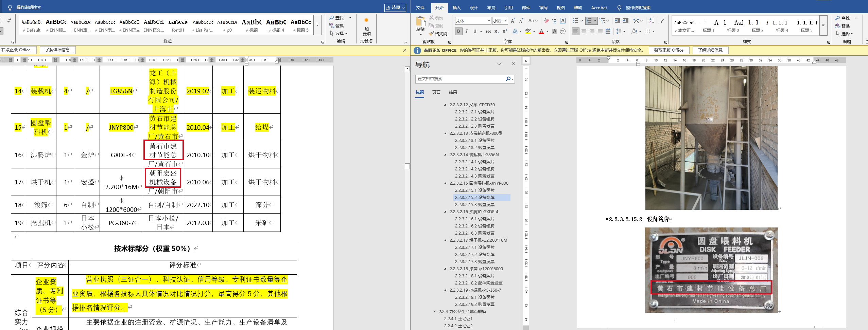Apply strikethrough formatting to text
This screenshot has height=330, width=868.
click(x=488, y=32)
